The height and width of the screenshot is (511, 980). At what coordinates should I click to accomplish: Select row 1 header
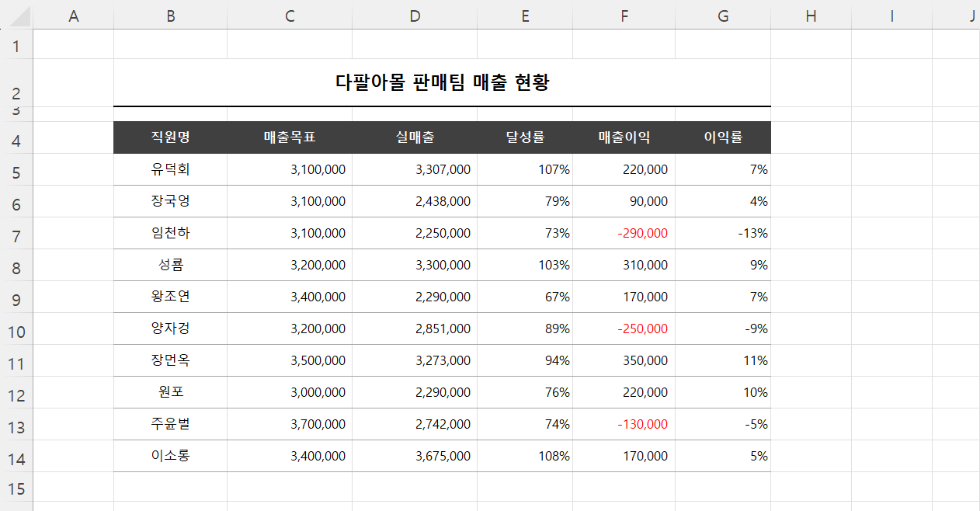(x=16, y=45)
